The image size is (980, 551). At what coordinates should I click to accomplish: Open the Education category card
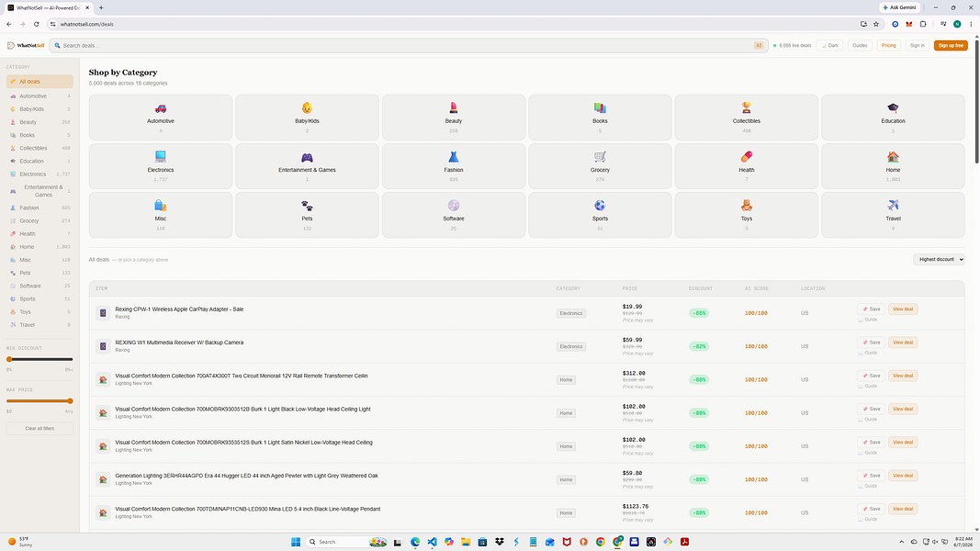pyautogui.click(x=893, y=118)
